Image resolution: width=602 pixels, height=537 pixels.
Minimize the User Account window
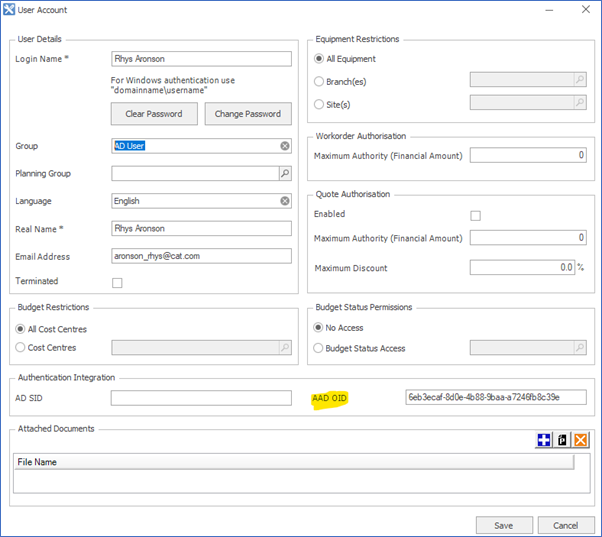549,10
